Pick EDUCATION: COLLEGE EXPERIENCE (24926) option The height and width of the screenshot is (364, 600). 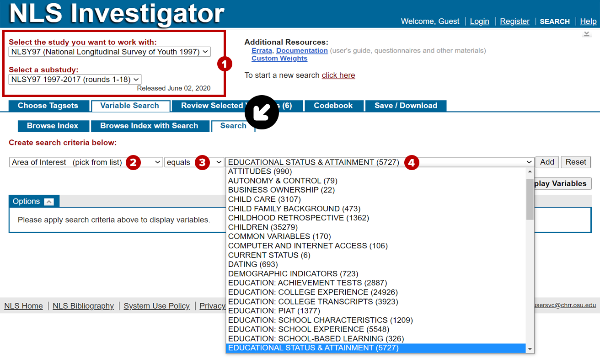coord(376,292)
